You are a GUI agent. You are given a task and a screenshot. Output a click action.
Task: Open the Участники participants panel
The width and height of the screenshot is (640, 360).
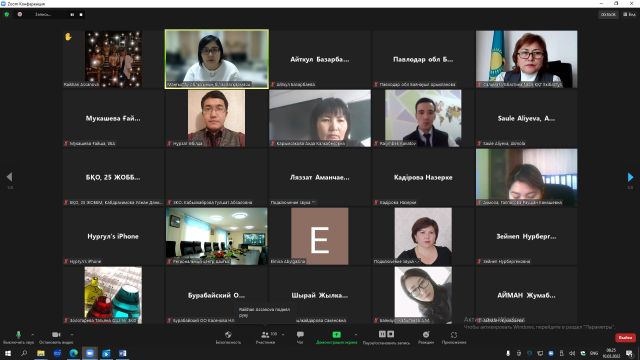[265, 338]
